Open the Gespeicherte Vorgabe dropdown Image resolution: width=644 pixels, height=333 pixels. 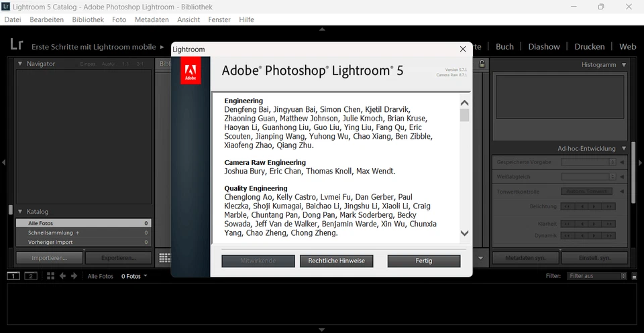tap(588, 162)
